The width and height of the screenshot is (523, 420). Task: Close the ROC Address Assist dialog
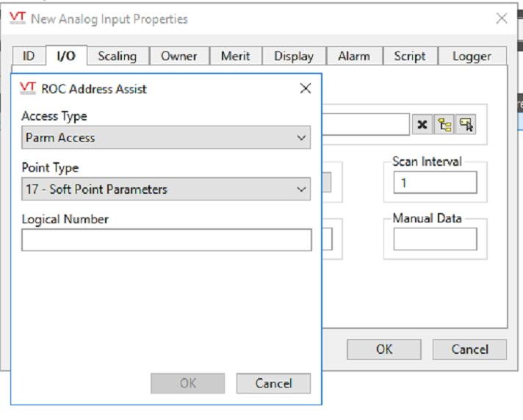(305, 89)
